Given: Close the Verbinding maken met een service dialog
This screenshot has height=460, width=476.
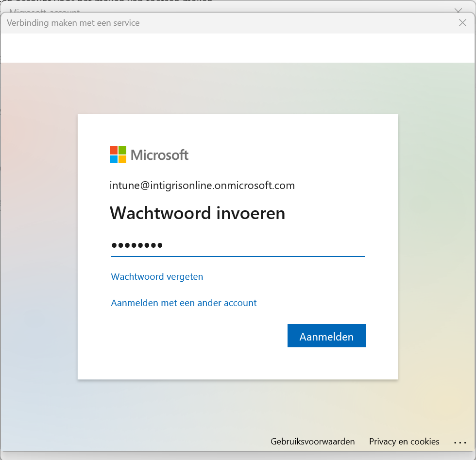Looking at the screenshot, I should click(x=462, y=23).
